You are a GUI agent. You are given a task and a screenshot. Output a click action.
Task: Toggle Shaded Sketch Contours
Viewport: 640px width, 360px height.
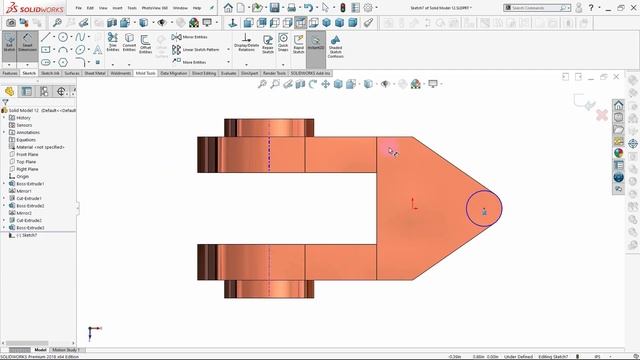pos(335,47)
